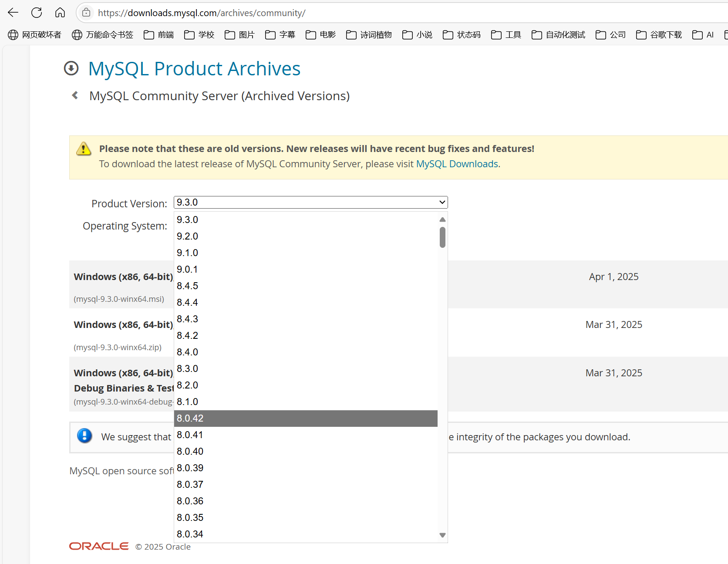728x564 pixels.
Task: Click dropdown list scroll up arrow
Action: pyautogui.click(x=442, y=220)
